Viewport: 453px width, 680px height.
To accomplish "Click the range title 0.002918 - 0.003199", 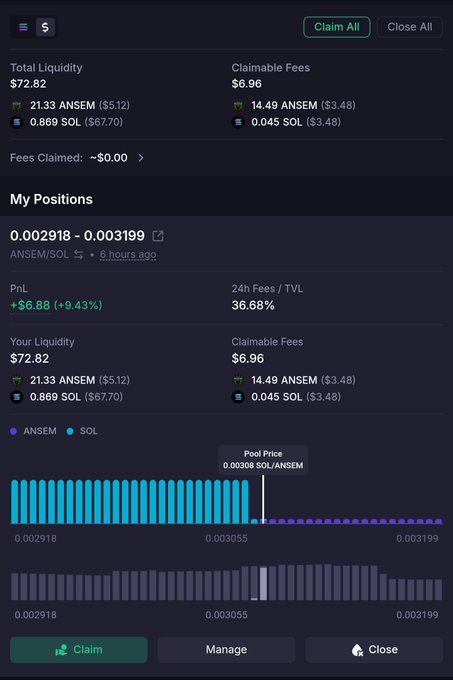I will (77, 236).
